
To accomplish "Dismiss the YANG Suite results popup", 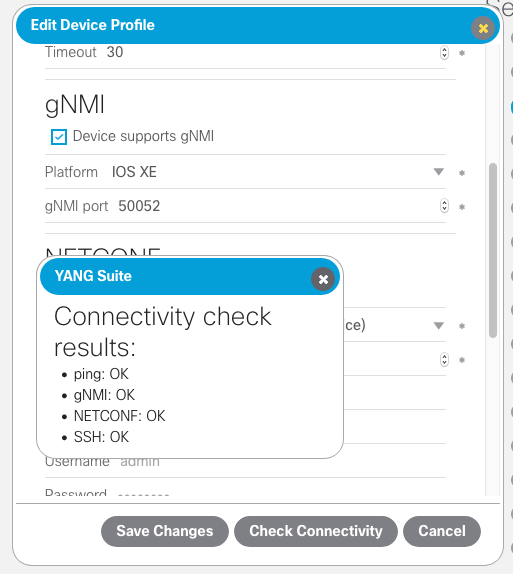I will [x=323, y=279].
